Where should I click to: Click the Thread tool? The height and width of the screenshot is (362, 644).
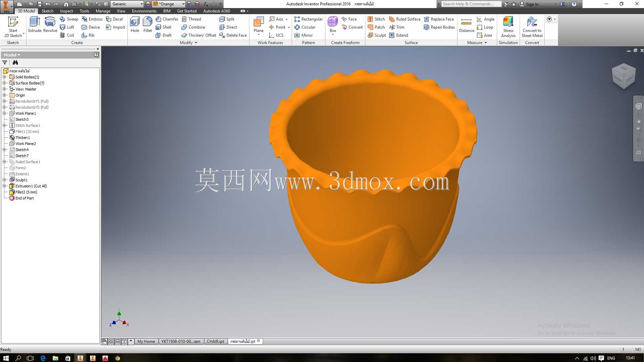191,19
